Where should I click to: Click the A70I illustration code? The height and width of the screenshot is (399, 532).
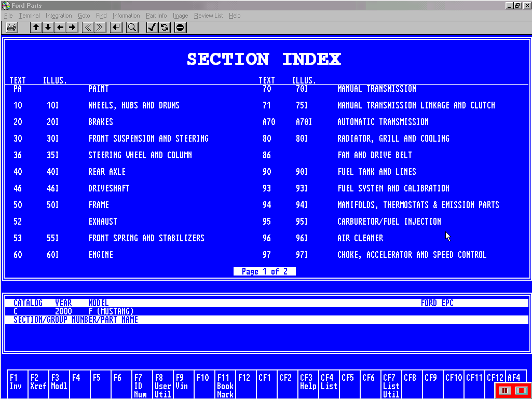(304, 122)
